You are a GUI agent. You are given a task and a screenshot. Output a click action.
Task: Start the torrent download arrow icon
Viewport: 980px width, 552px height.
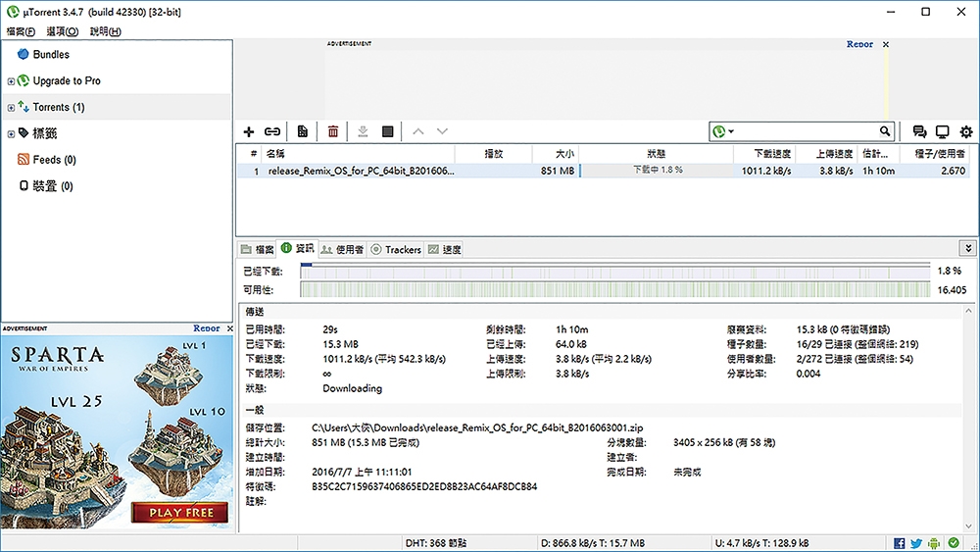[x=363, y=132]
